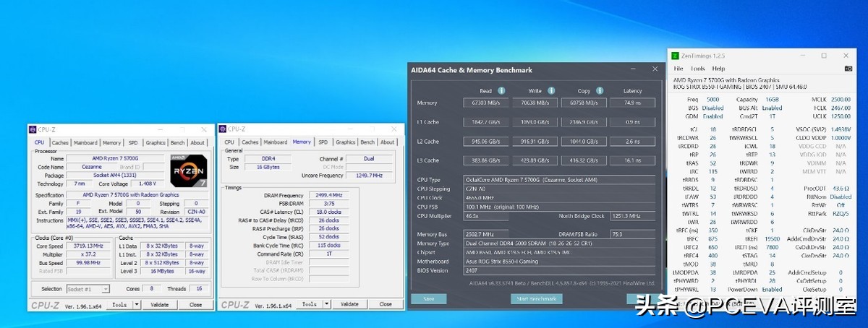Open the ZenTimings File menu
This screenshot has width=868, height=328.
[x=678, y=69]
